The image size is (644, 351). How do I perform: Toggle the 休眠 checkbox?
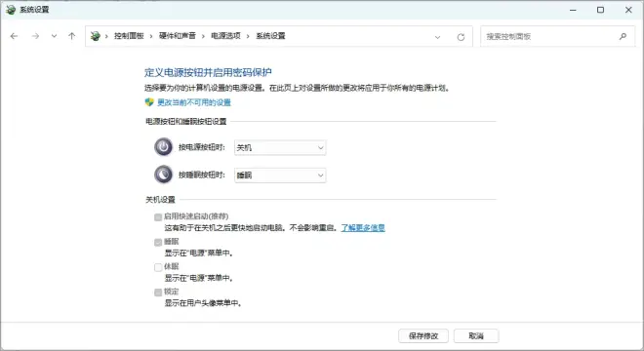click(158, 267)
